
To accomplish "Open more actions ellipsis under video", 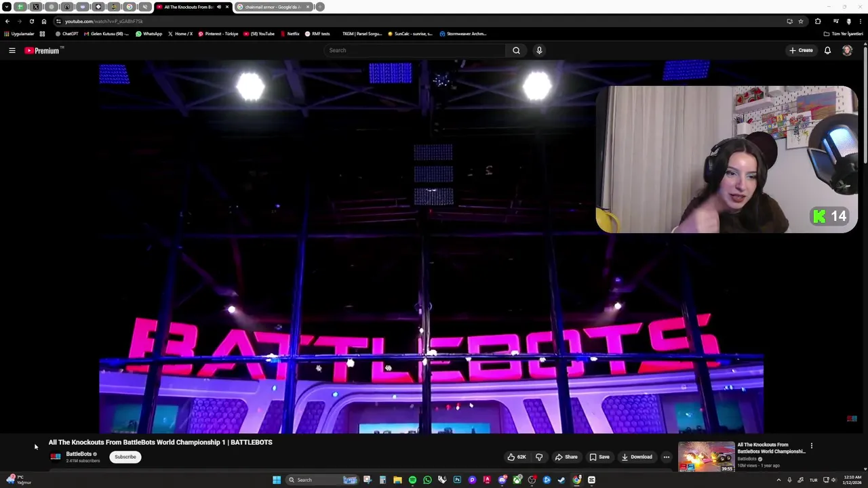I will [666, 457].
